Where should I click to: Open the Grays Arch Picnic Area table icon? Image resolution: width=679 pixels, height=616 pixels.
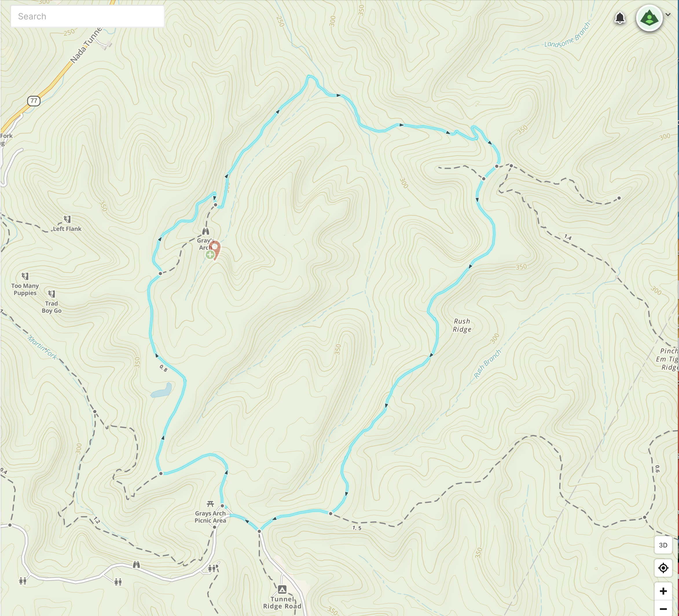click(210, 504)
